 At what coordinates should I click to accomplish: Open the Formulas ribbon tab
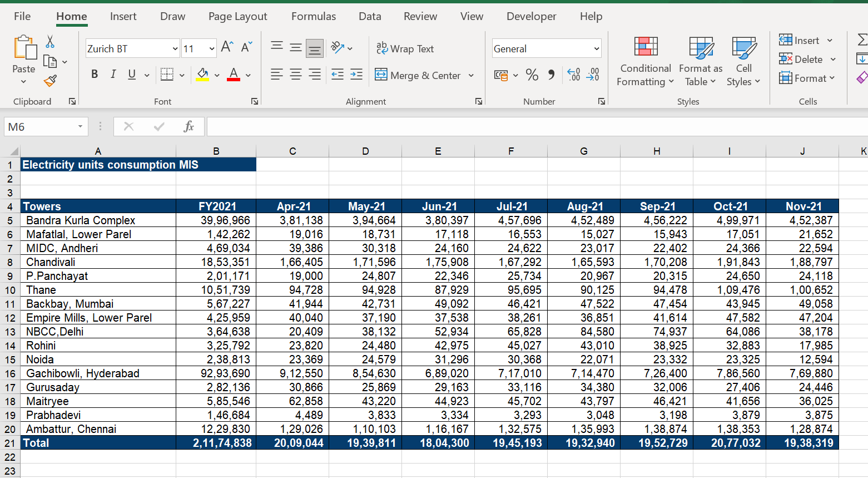(313, 17)
